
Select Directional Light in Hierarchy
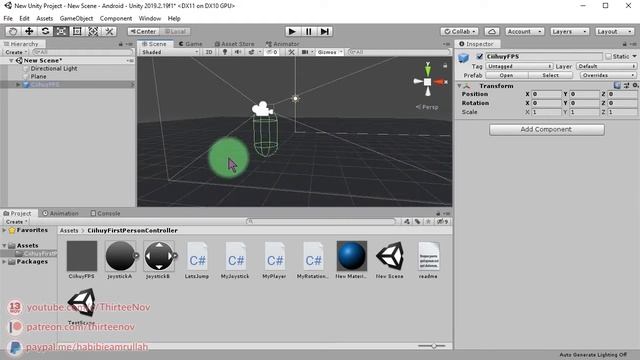coord(53,69)
